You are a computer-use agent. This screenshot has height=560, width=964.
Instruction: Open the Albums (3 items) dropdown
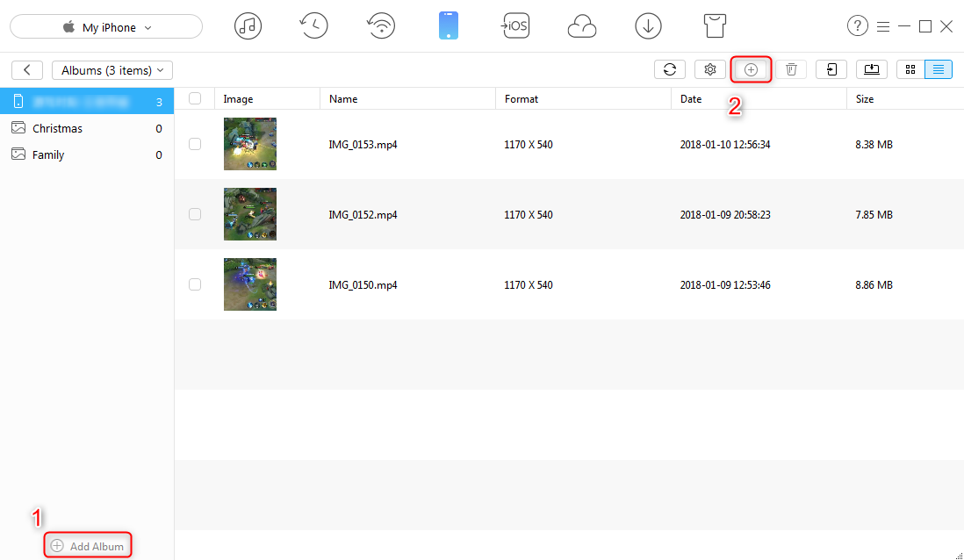click(x=112, y=69)
